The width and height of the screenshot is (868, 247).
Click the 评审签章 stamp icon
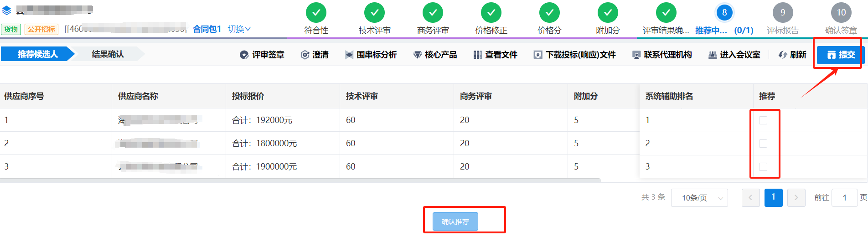244,55
